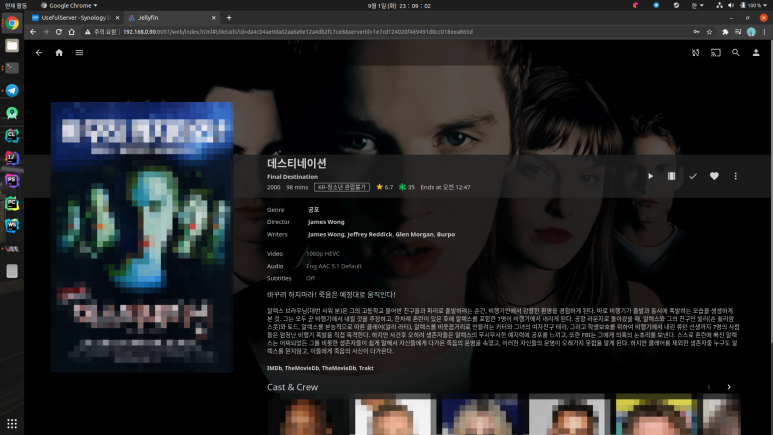Open the Jellyfin hamburger menu
This screenshot has height=435, width=773.
(79, 53)
